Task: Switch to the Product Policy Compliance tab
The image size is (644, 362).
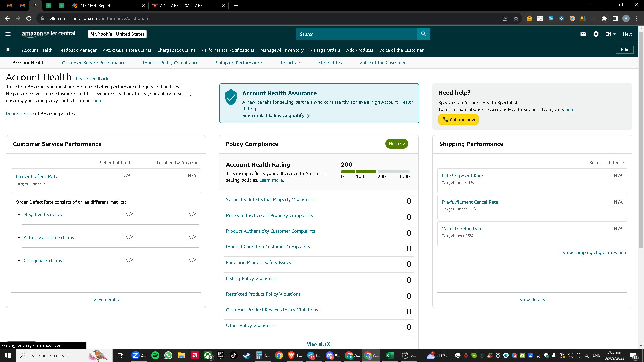Action: [x=170, y=63]
